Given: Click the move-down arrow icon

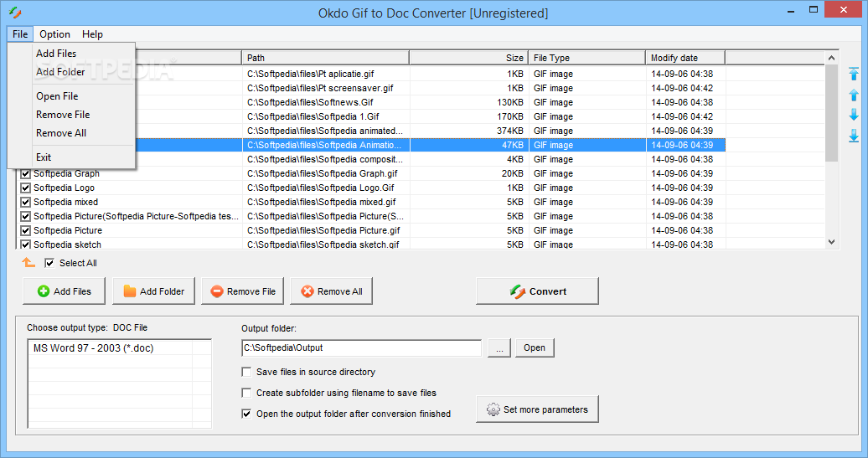Looking at the screenshot, I should point(854,115).
